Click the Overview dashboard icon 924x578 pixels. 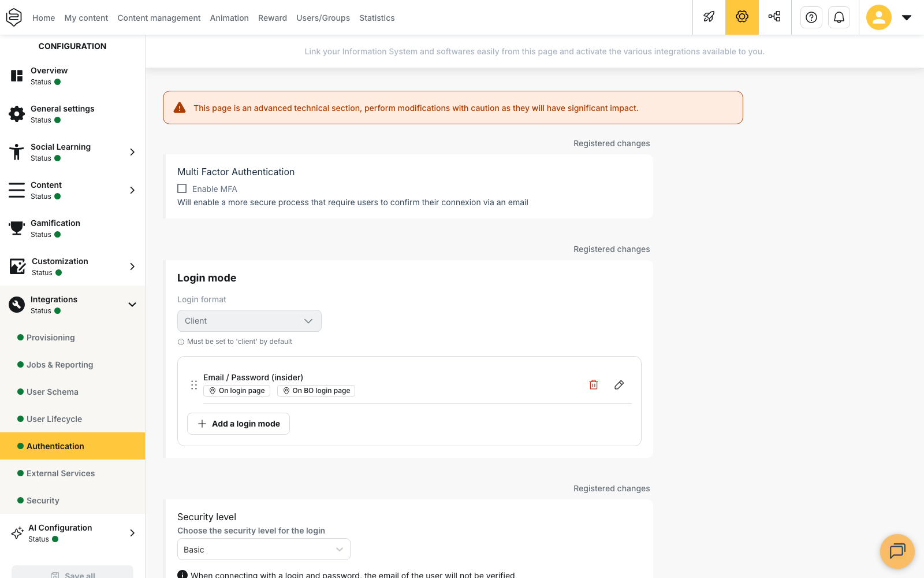tap(17, 76)
